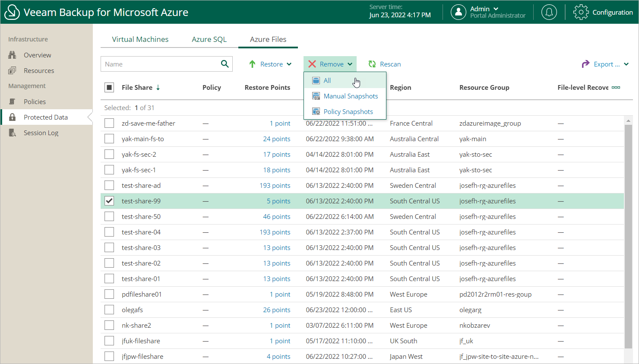Click the red Remove X icon

click(312, 64)
